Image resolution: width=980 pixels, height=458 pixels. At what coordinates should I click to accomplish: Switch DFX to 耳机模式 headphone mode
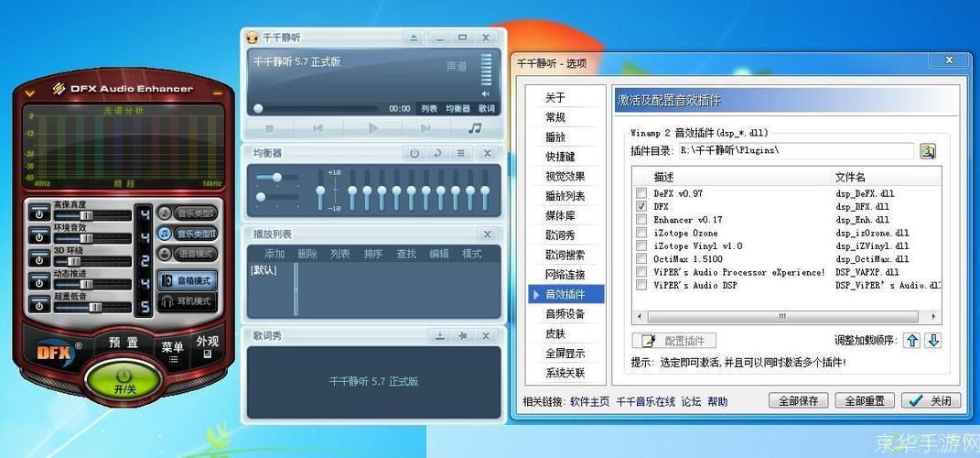point(188,301)
